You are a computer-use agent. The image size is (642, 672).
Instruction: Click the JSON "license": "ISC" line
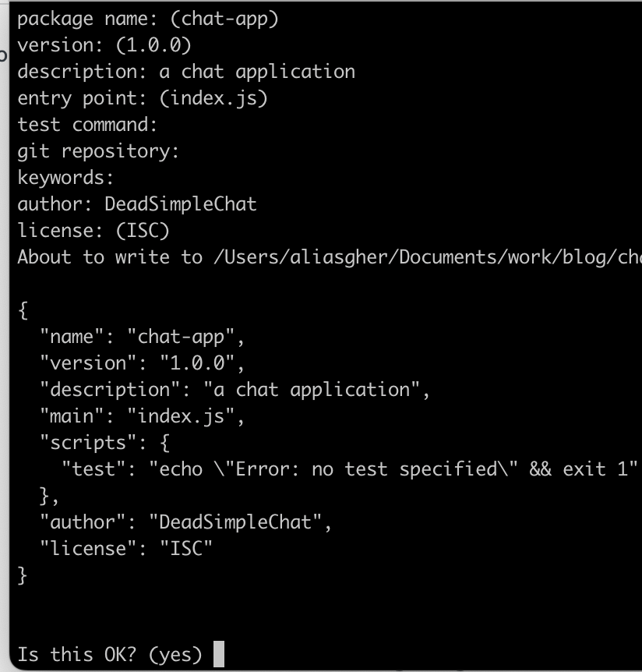click(126, 549)
